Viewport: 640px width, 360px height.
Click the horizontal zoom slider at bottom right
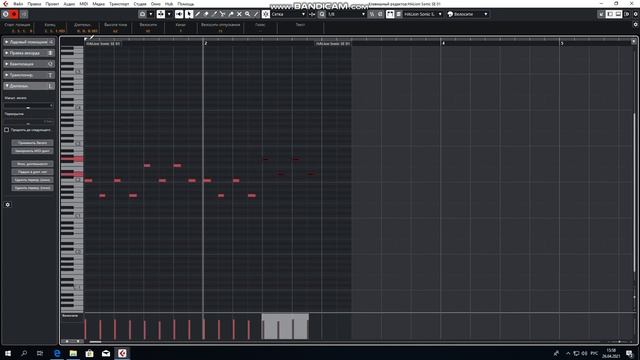point(619,342)
